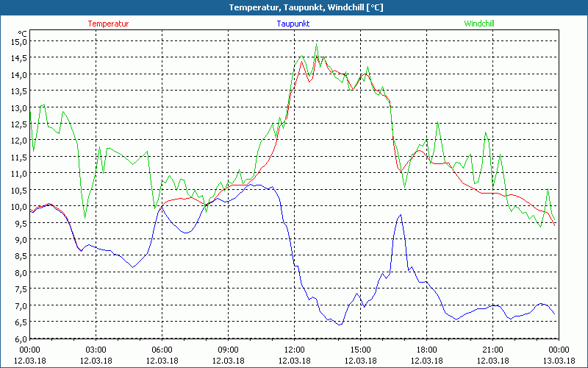
Task: Click the 12,5 y-axis value
Action: coord(18,124)
